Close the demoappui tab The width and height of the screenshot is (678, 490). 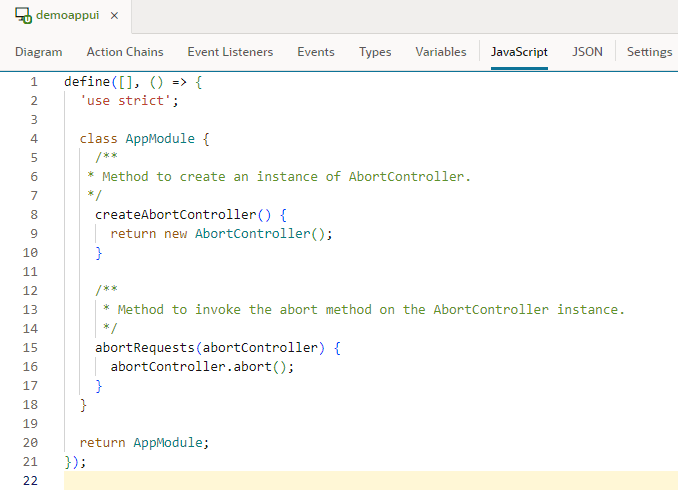click(x=114, y=16)
